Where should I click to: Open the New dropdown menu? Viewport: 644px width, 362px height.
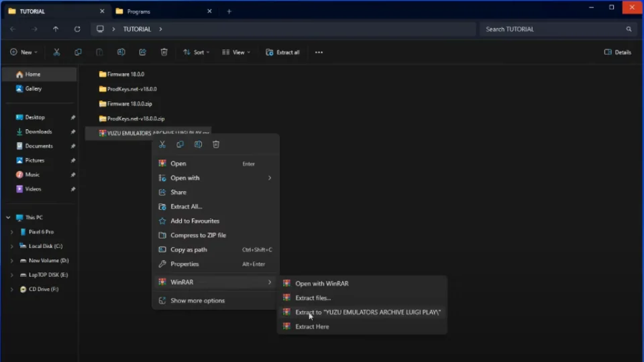[x=23, y=52]
